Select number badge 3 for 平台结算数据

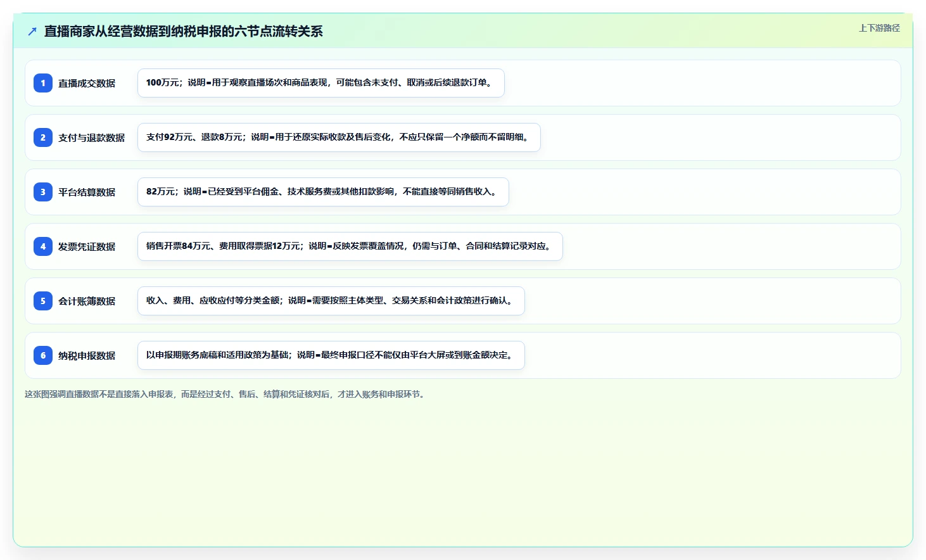43,192
